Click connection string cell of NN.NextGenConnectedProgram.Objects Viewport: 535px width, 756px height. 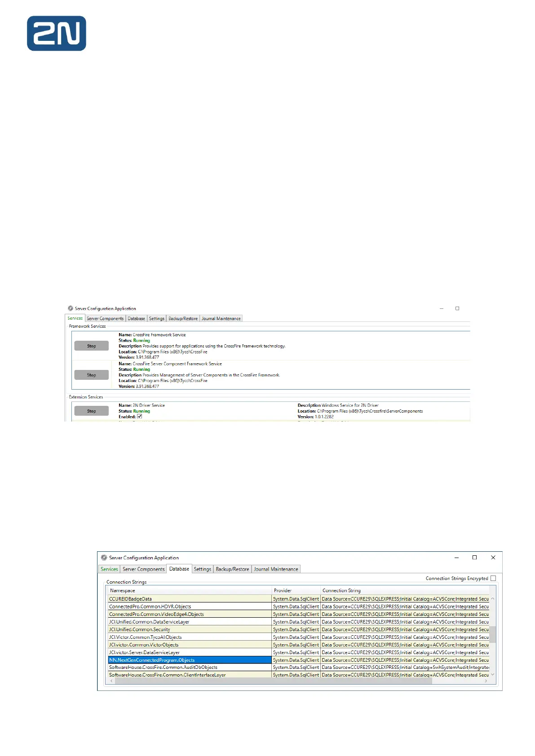coord(405,660)
